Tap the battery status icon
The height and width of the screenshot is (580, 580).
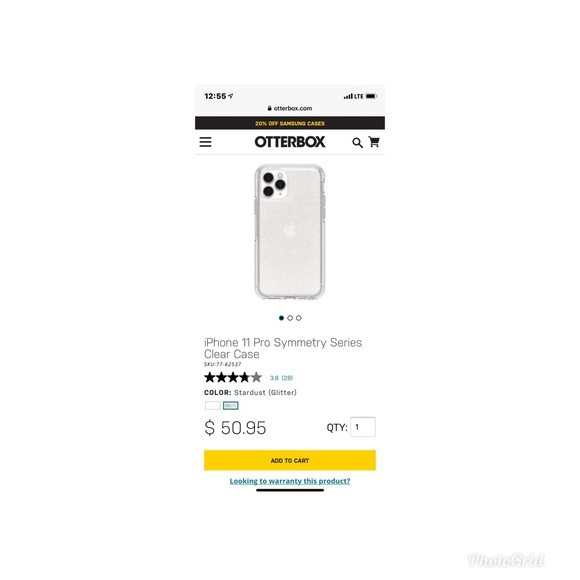point(371,96)
